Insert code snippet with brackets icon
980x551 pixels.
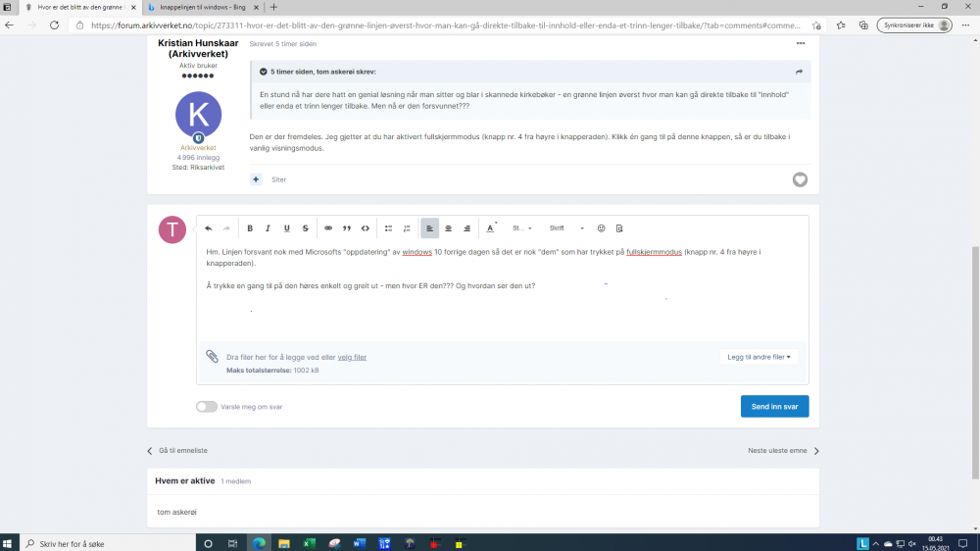366,228
